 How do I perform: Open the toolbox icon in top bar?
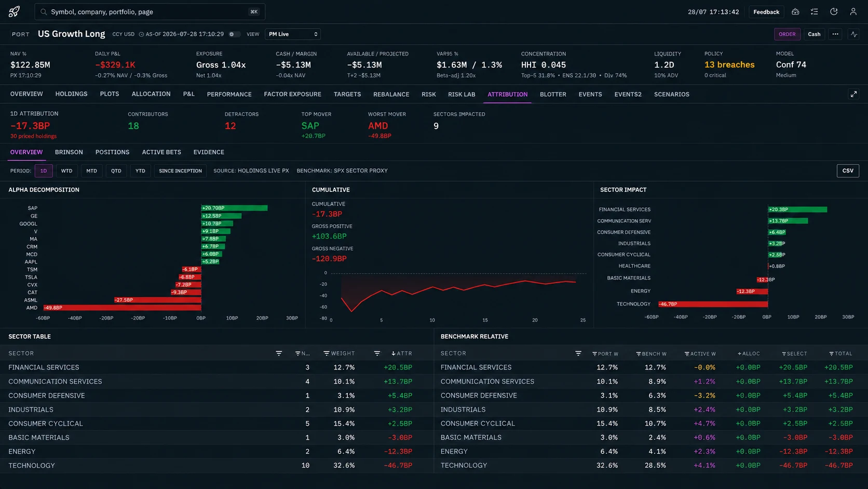pos(795,11)
